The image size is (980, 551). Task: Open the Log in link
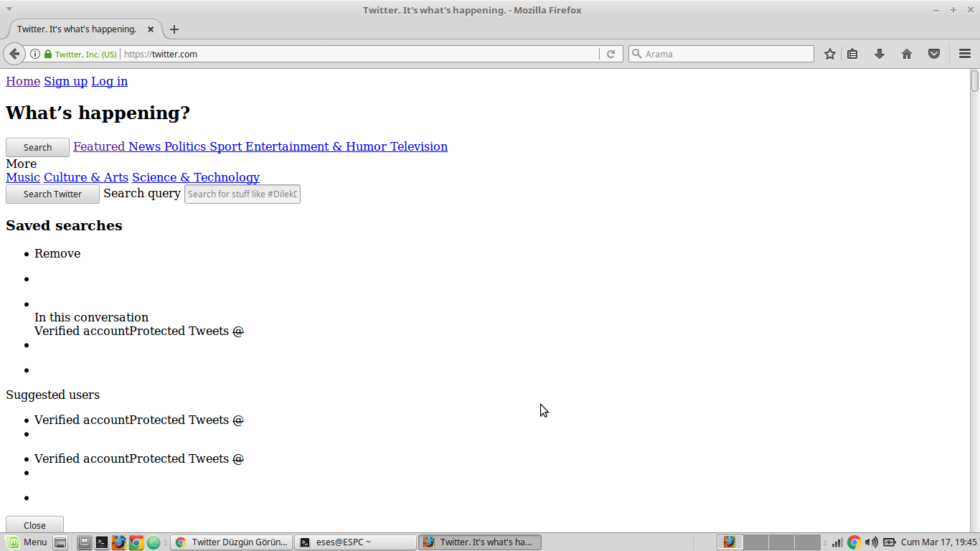click(x=109, y=81)
